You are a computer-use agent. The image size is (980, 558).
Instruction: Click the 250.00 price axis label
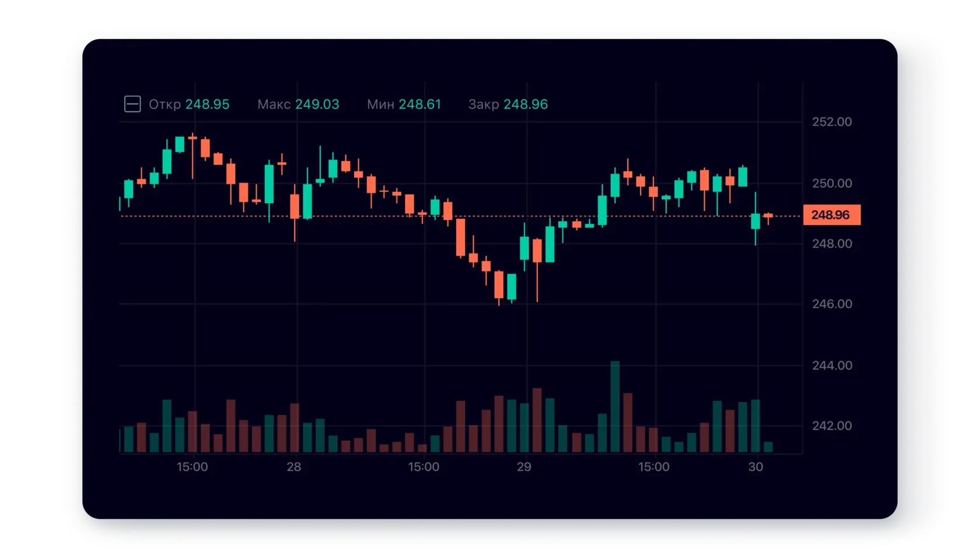tap(832, 183)
